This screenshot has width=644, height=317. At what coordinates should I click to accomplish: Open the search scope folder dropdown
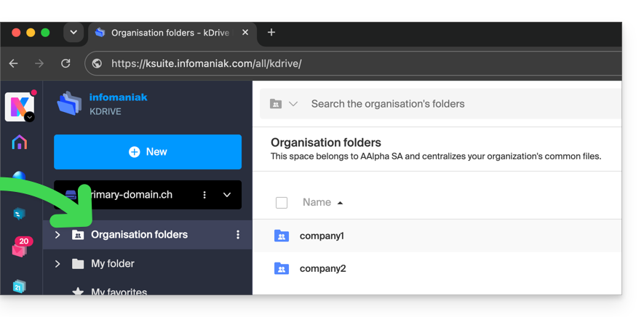[x=283, y=104]
